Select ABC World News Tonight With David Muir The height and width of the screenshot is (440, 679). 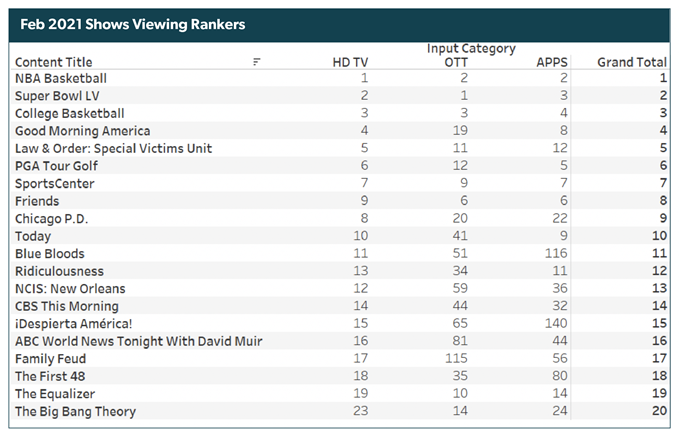point(139,341)
